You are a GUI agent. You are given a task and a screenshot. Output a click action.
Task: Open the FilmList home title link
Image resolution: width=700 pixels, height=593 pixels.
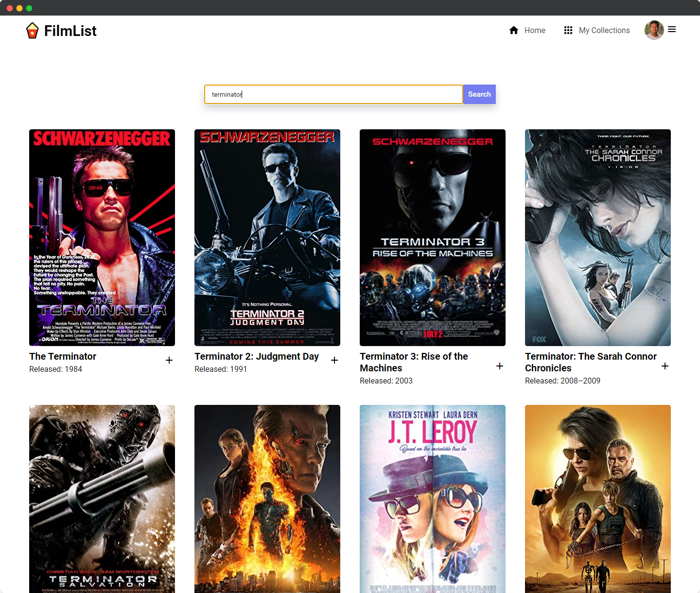pyautogui.click(x=70, y=31)
